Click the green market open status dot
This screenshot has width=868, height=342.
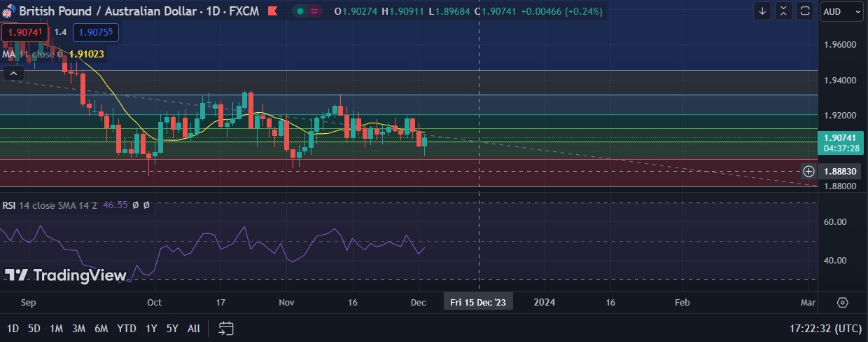coord(300,11)
